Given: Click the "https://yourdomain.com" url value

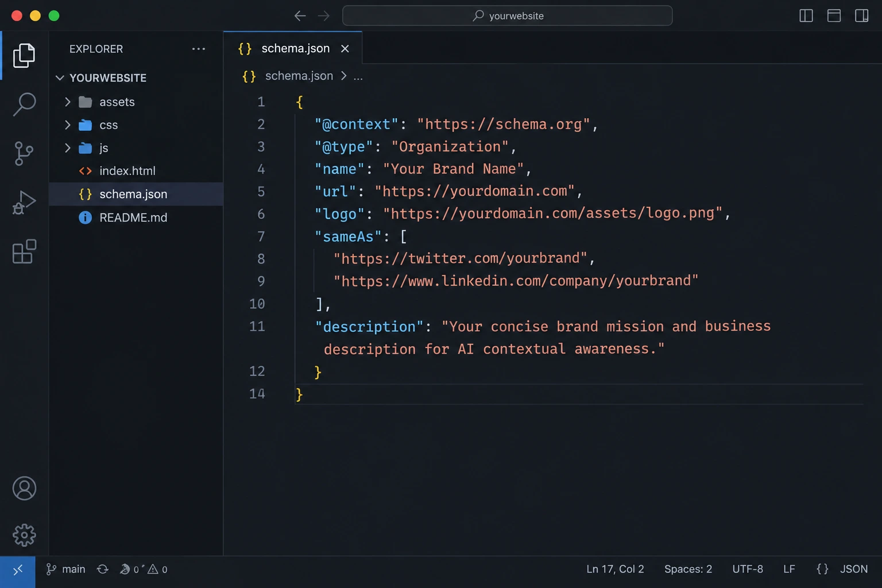Looking at the screenshot, I should pyautogui.click(x=474, y=191).
